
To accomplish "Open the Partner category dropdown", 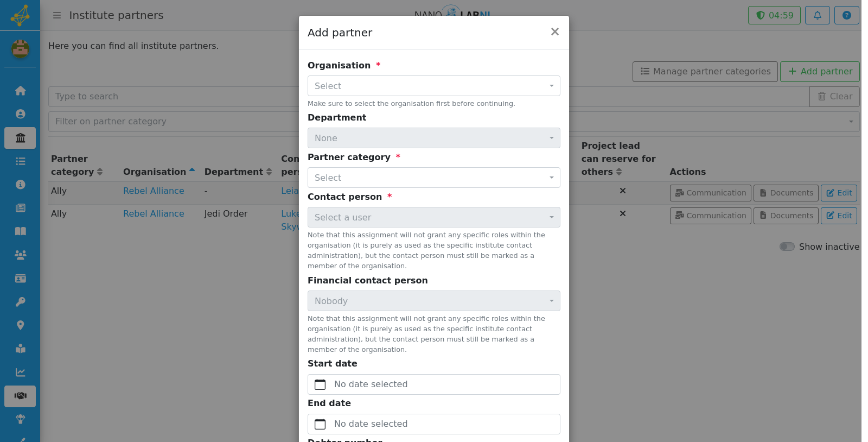I will [433, 178].
